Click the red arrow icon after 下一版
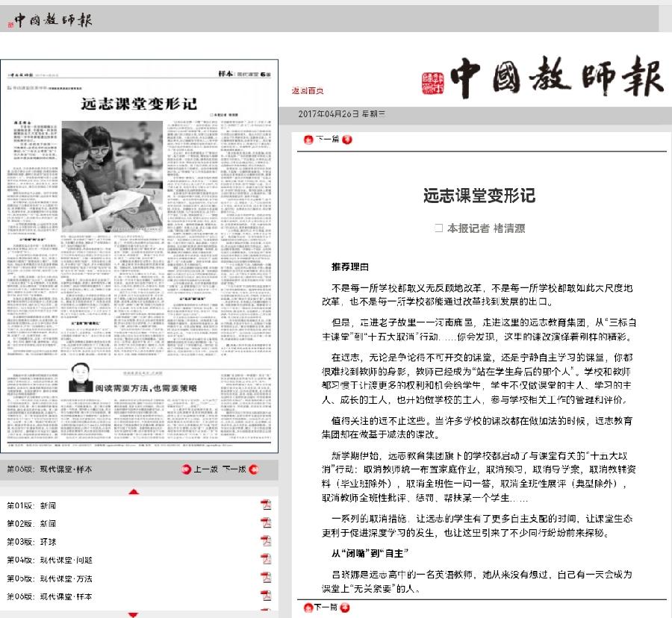Viewport: 672px width, 618px height. (x=254, y=469)
